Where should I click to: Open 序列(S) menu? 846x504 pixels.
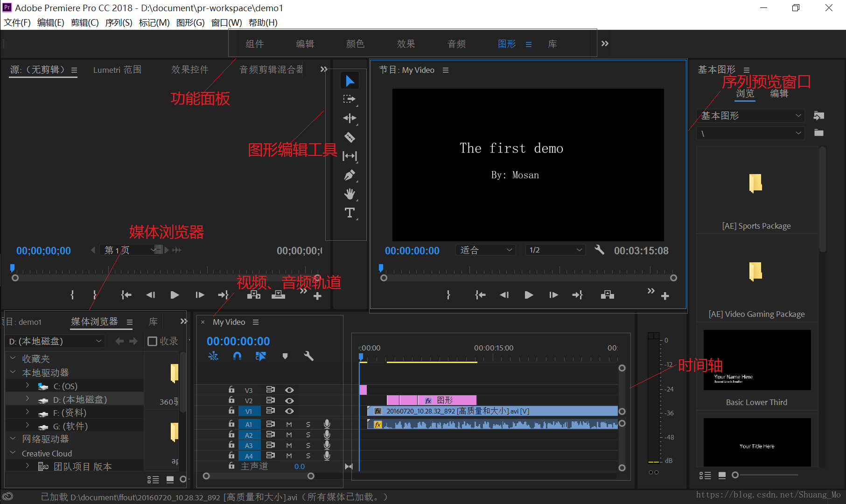[x=119, y=23]
